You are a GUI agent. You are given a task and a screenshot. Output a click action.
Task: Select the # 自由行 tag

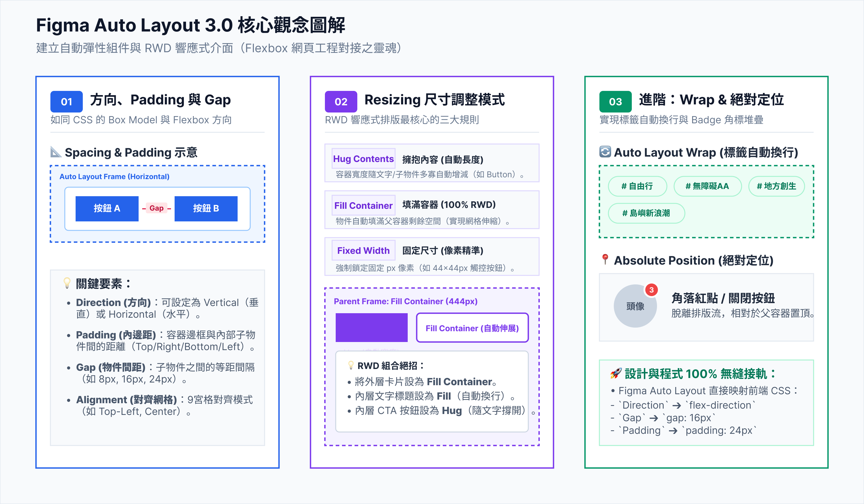pos(637,186)
